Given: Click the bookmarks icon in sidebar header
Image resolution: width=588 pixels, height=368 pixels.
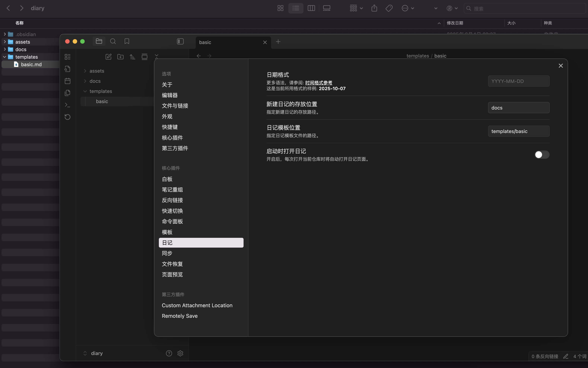Looking at the screenshot, I should point(127,41).
